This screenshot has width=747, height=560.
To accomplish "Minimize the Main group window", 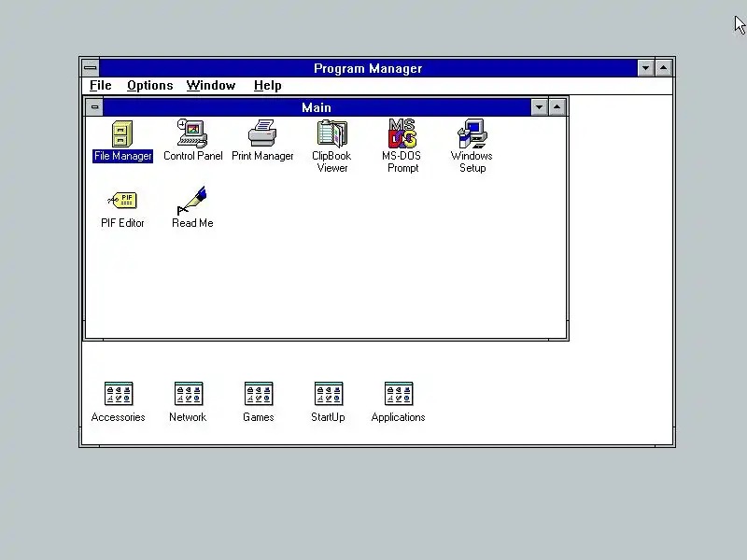I will tap(539, 107).
